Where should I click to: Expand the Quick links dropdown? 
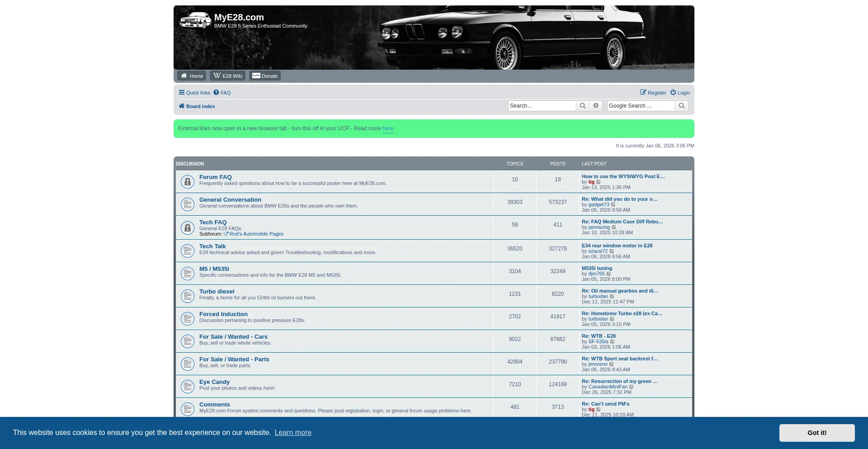click(194, 93)
